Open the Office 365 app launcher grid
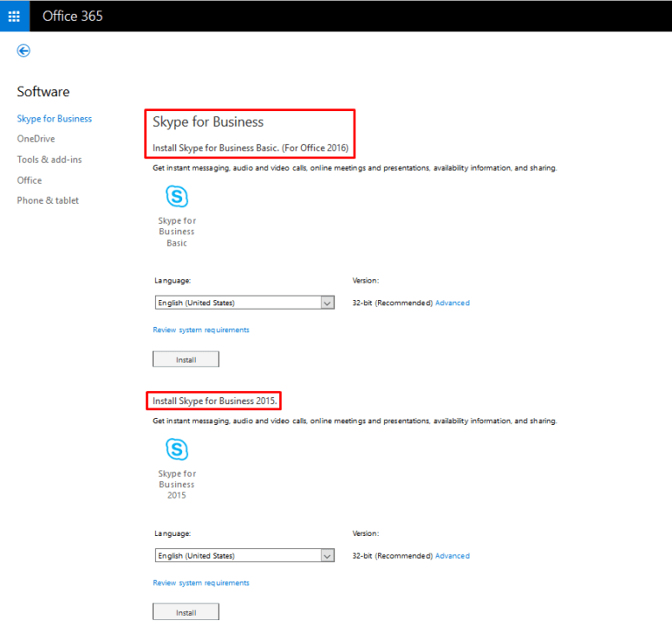The width and height of the screenshot is (672, 627). click(x=14, y=16)
